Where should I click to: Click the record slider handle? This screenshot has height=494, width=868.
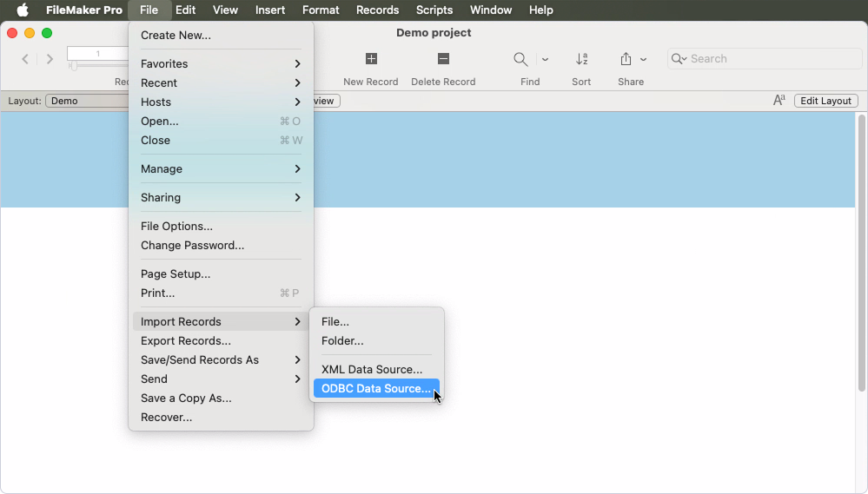point(73,66)
